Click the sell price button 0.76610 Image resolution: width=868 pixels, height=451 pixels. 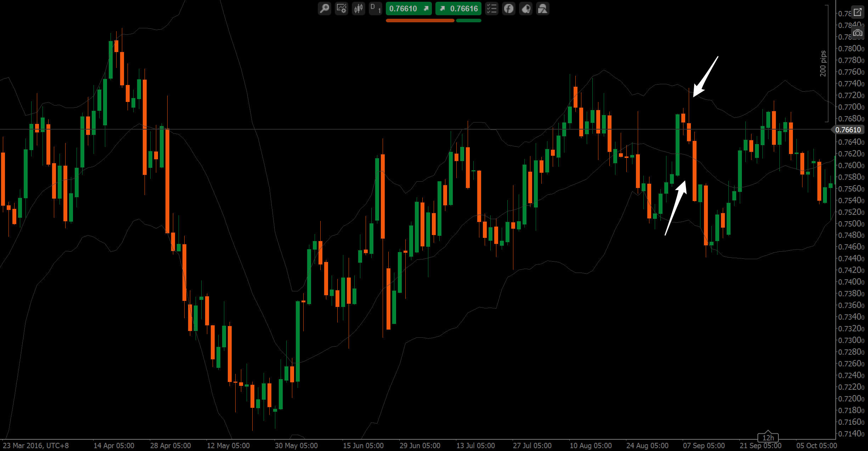[x=409, y=8]
